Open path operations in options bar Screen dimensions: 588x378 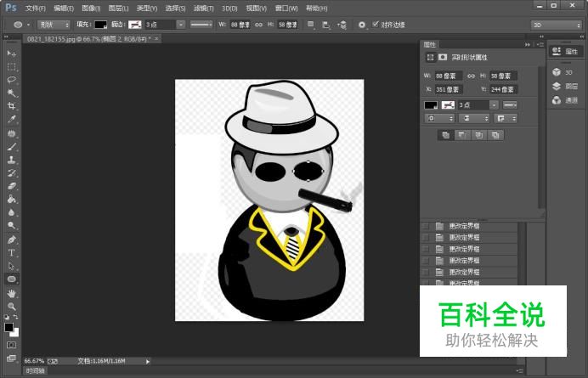311,25
